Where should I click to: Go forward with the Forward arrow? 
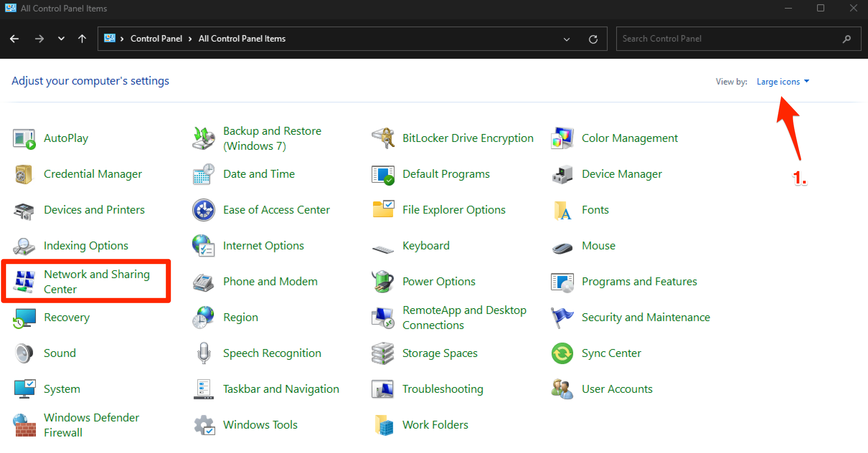(x=39, y=39)
